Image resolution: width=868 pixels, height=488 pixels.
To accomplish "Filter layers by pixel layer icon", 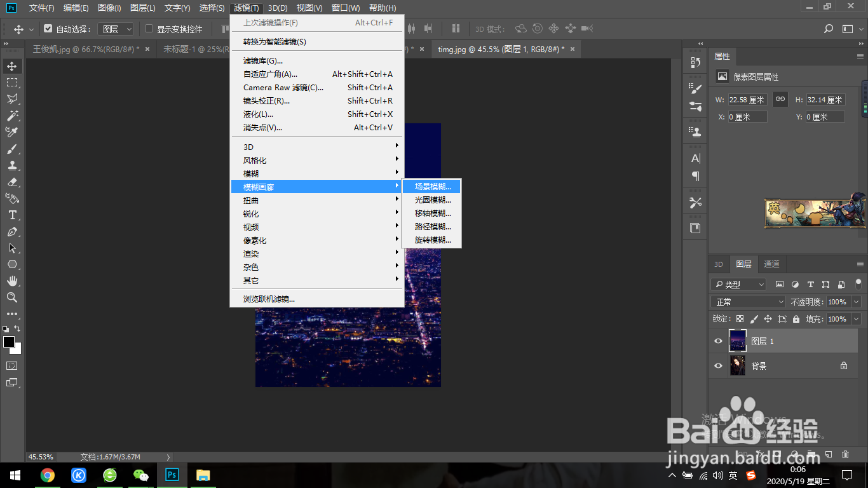I will pos(780,284).
